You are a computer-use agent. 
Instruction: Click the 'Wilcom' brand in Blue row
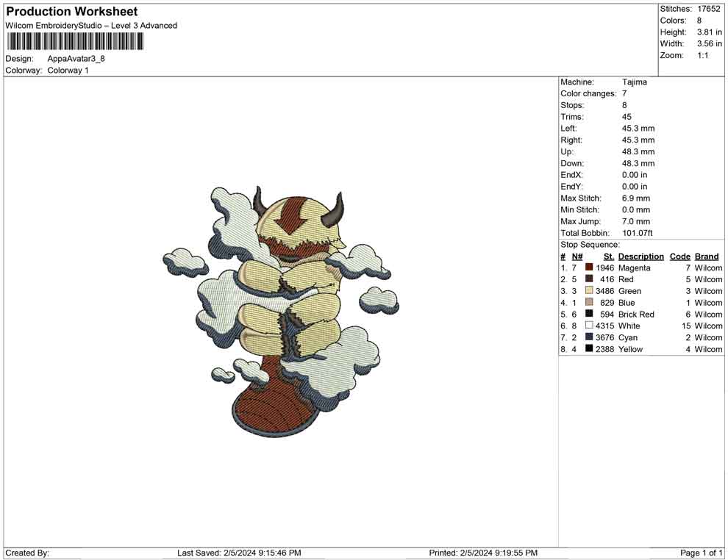point(708,303)
